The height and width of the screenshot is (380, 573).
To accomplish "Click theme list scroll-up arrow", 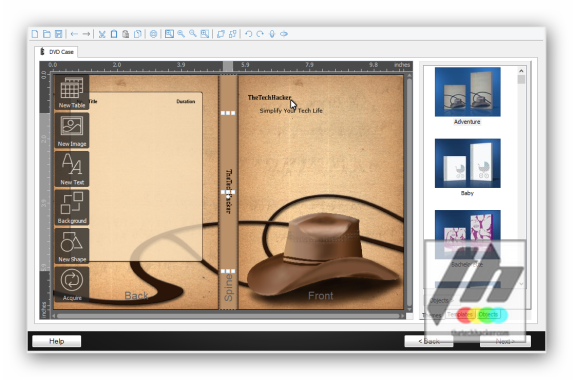I will [521, 71].
